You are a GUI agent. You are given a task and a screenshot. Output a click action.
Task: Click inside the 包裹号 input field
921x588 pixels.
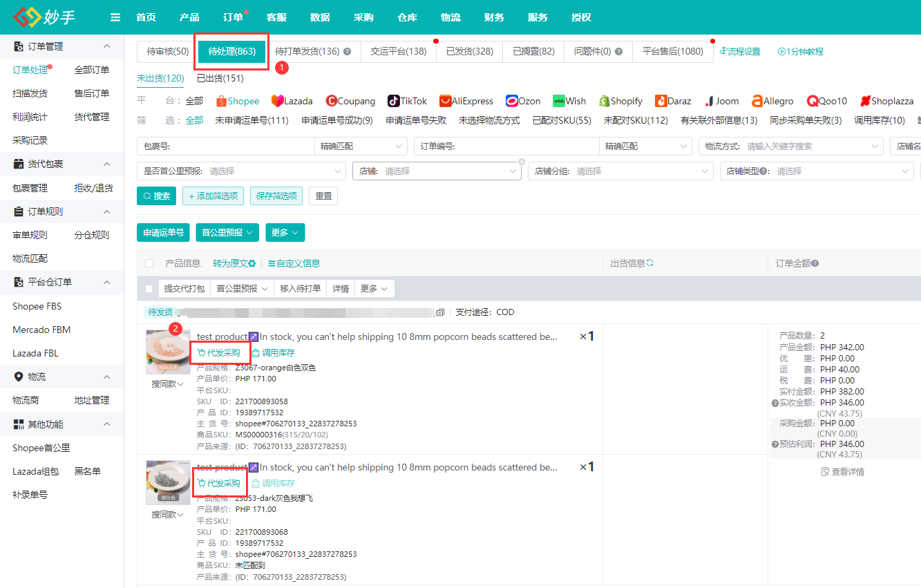(x=228, y=146)
